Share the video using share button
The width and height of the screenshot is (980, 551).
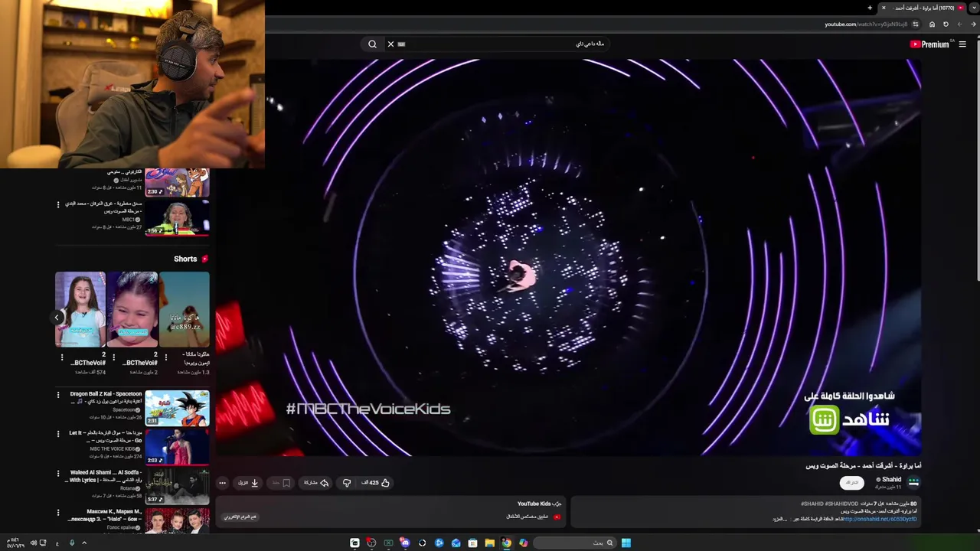pyautogui.click(x=316, y=483)
